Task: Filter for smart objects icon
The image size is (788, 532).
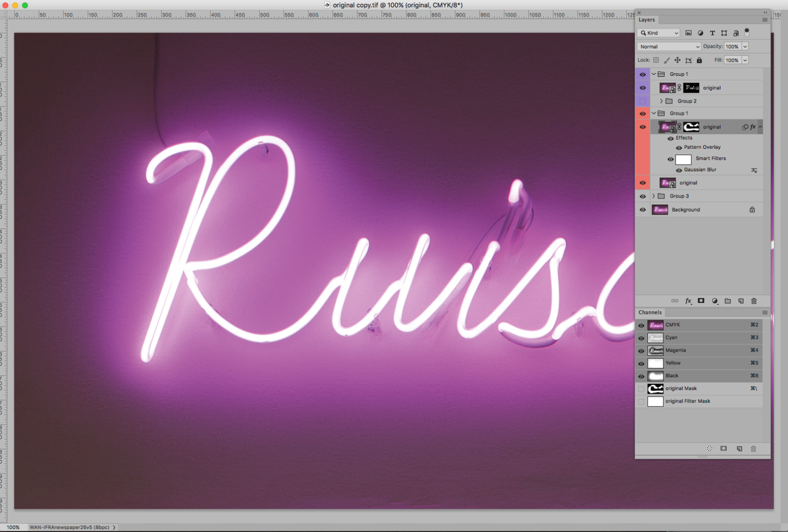Action: pyautogui.click(x=736, y=33)
